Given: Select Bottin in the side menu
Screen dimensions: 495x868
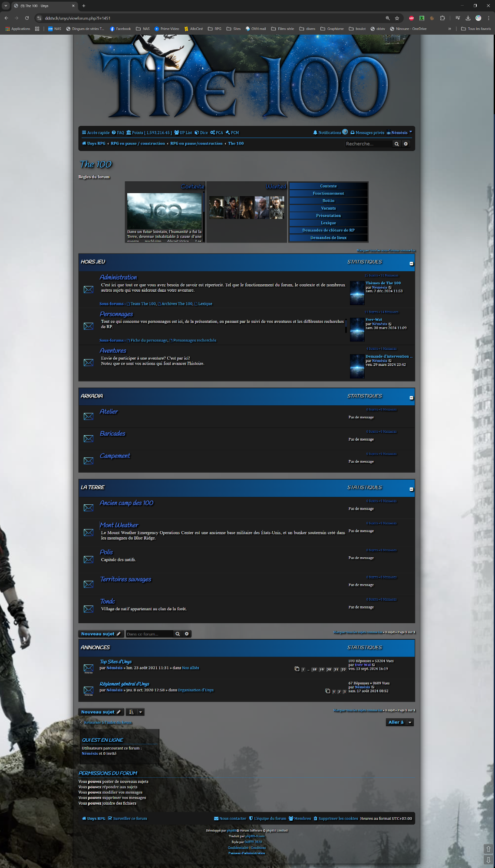Looking at the screenshot, I should tap(329, 201).
